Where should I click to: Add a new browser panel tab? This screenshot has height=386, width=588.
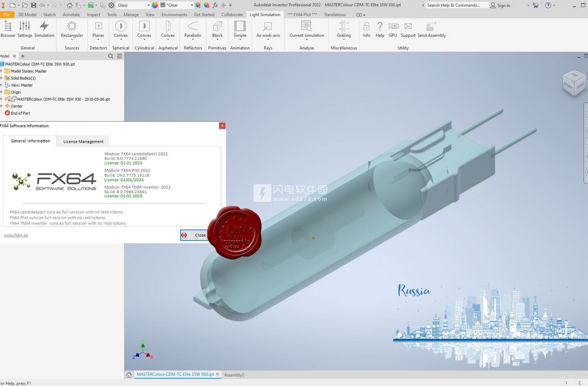tap(23, 56)
